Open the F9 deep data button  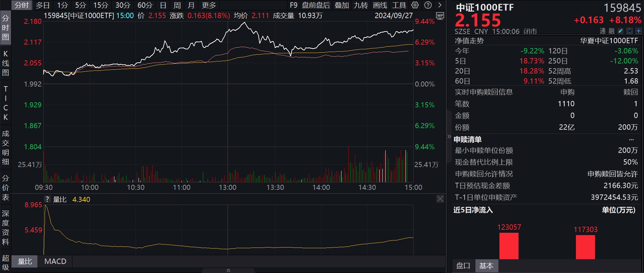[x=293, y=5]
